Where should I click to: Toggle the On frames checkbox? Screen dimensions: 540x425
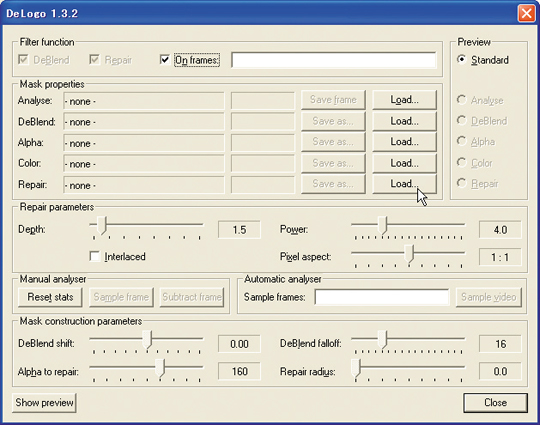coord(165,60)
